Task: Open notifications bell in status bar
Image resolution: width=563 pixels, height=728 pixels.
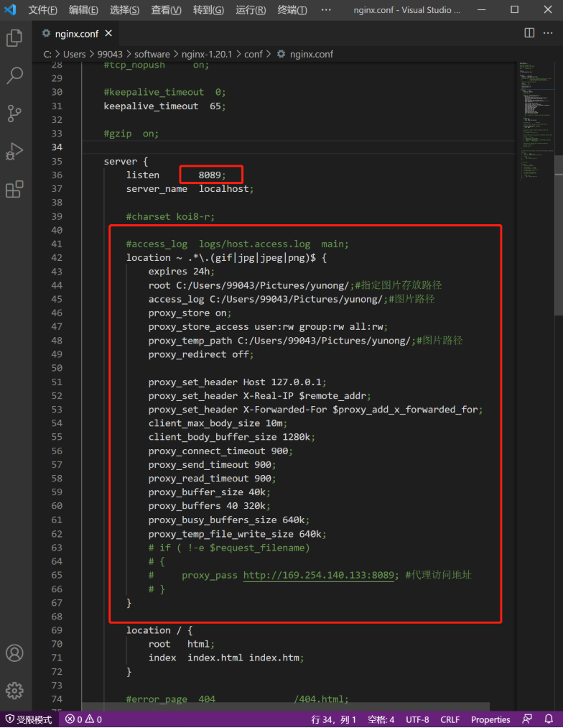Action: (x=549, y=719)
